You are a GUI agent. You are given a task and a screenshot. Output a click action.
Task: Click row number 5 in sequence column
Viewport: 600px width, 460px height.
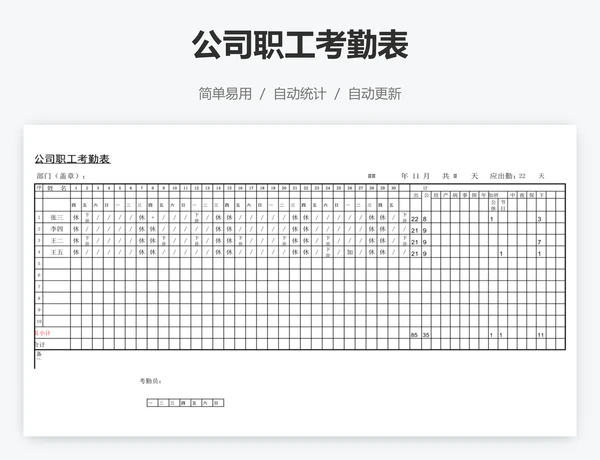tap(39, 264)
